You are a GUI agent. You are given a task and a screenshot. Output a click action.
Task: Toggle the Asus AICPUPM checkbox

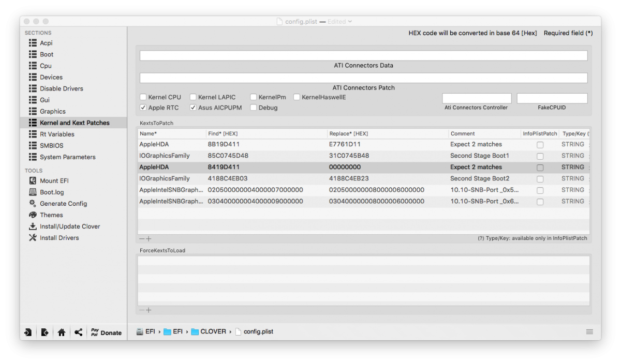pos(193,108)
